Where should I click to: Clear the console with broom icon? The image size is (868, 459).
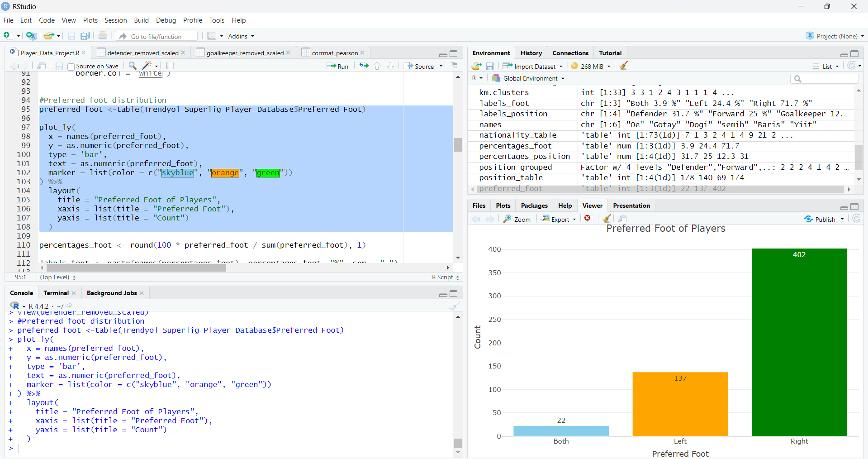pos(455,306)
